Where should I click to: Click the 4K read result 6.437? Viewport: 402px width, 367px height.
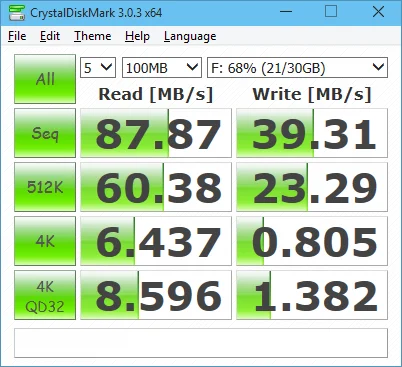coord(156,241)
